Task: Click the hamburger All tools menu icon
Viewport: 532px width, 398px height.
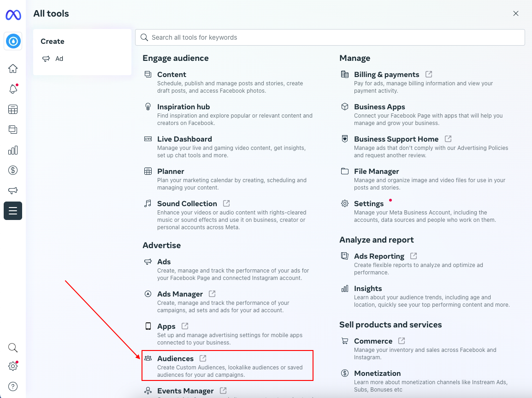Action: [x=13, y=211]
